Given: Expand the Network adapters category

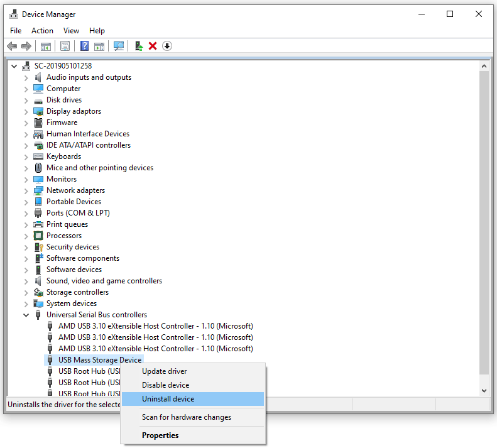Looking at the screenshot, I should point(26,190).
